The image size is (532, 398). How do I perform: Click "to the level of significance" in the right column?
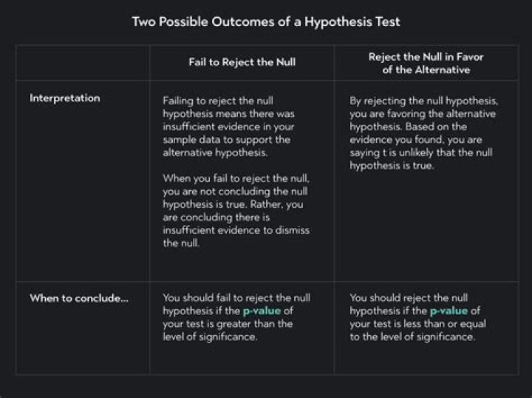(x=412, y=337)
